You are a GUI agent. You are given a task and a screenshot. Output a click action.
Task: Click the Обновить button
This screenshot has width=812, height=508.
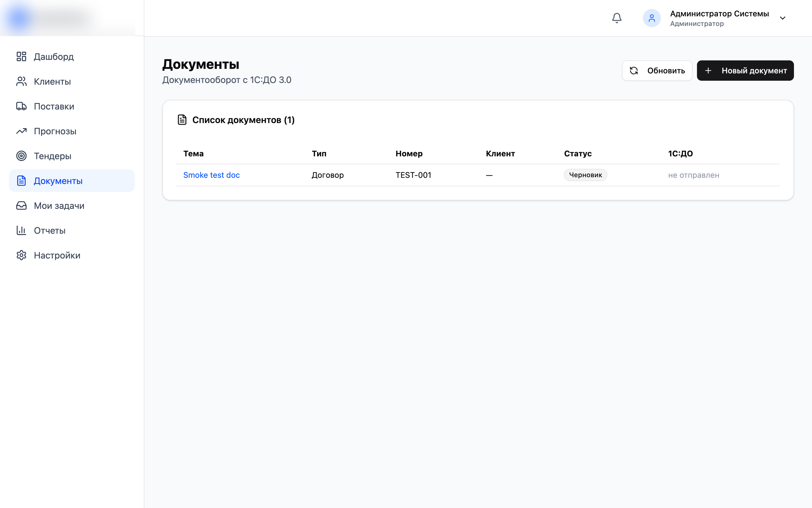(657, 71)
